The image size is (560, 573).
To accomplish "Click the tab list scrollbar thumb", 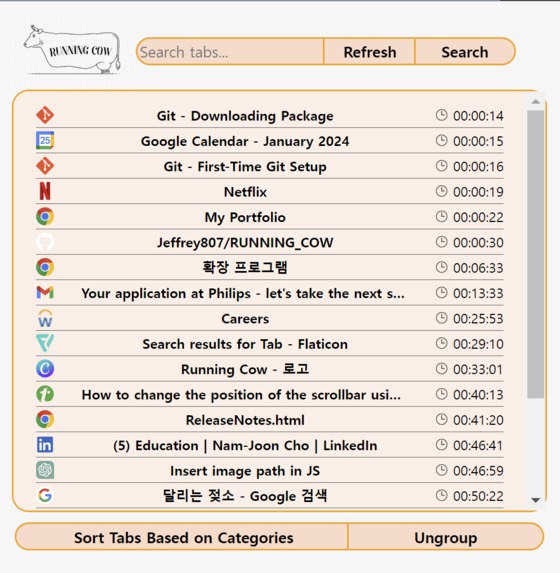I will click(536, 254).
